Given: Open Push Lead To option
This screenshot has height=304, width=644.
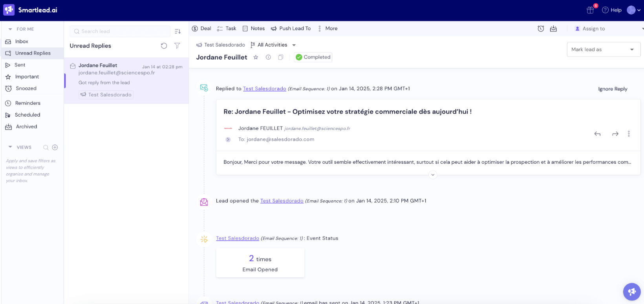Looking at the screenshot, I should click(x=291, y=28).
